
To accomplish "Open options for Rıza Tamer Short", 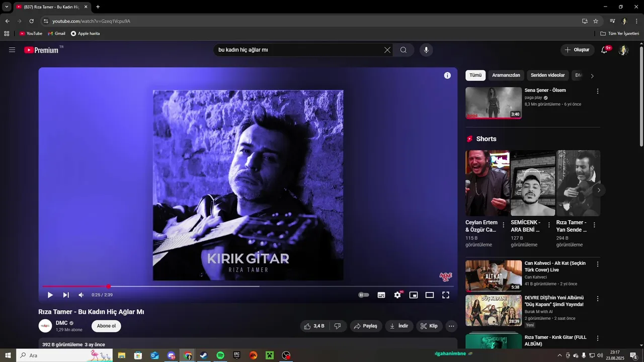I will (x=594, y=225).
